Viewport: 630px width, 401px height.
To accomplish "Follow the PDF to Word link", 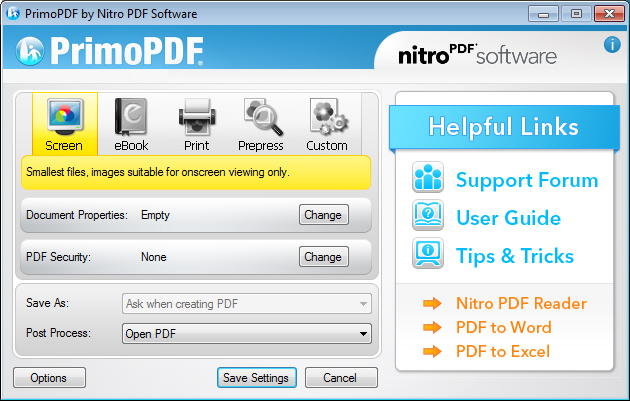I will 504,327.
